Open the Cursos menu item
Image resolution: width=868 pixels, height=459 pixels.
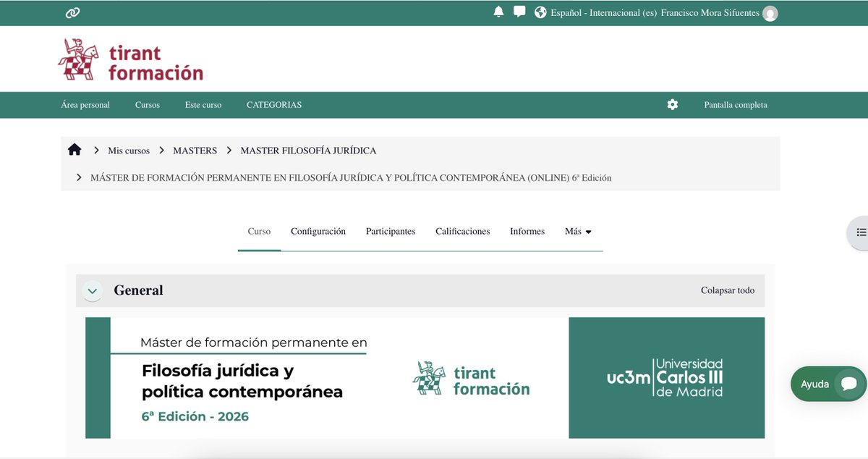[x=148, y=105]
